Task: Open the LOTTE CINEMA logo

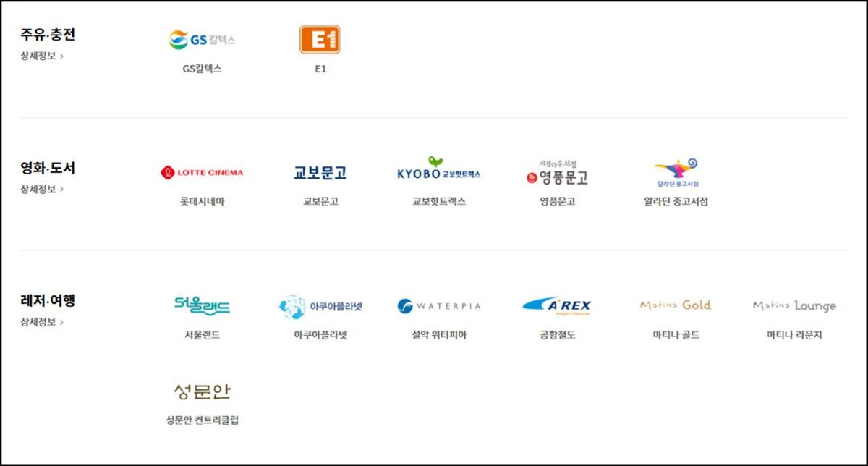Action: tap(202, 171)
